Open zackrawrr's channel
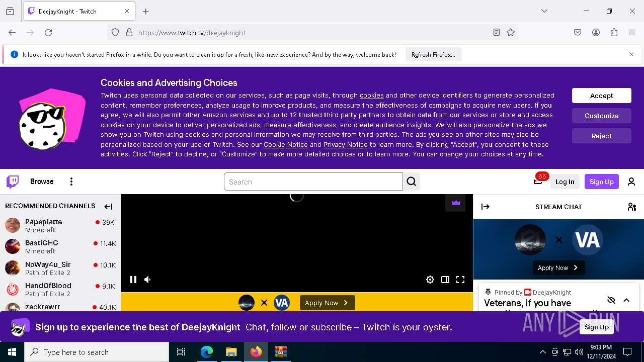The image size is (644, 362). click(x=60, y=306)
